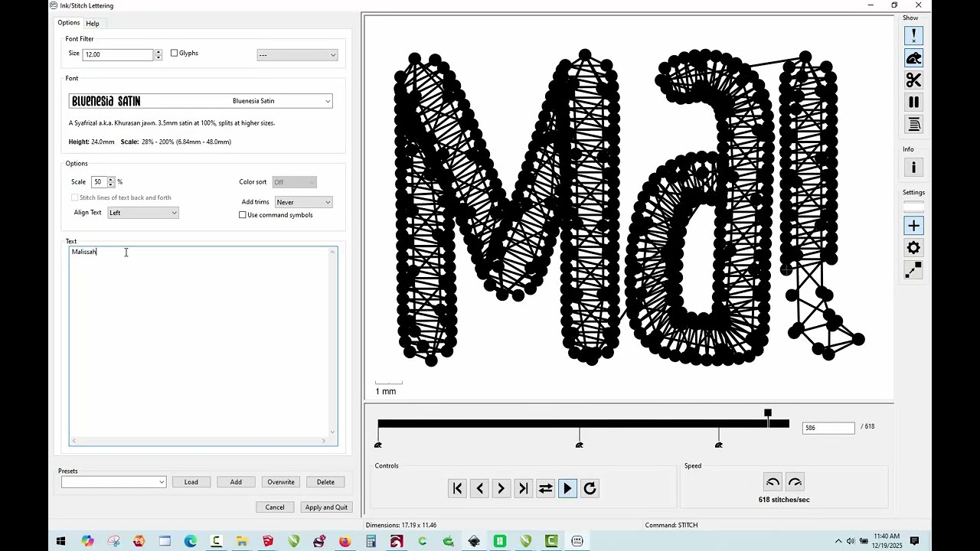Image resolution: width=980 pixels, height=551 pixels.
Task: Open the notifications center icon
Action: [914, 541]
